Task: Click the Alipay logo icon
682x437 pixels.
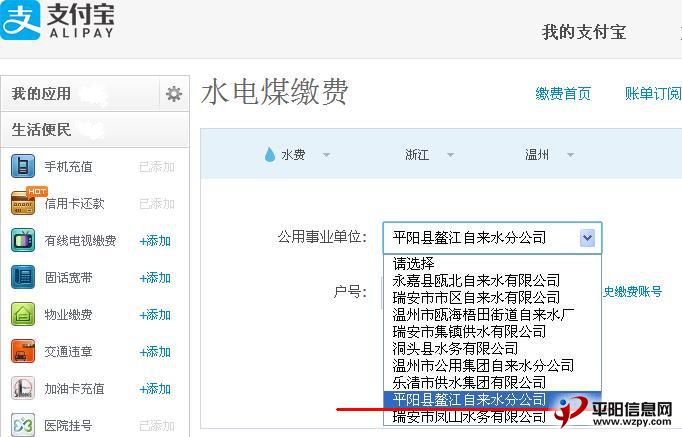Action: (x=20, y=20)
